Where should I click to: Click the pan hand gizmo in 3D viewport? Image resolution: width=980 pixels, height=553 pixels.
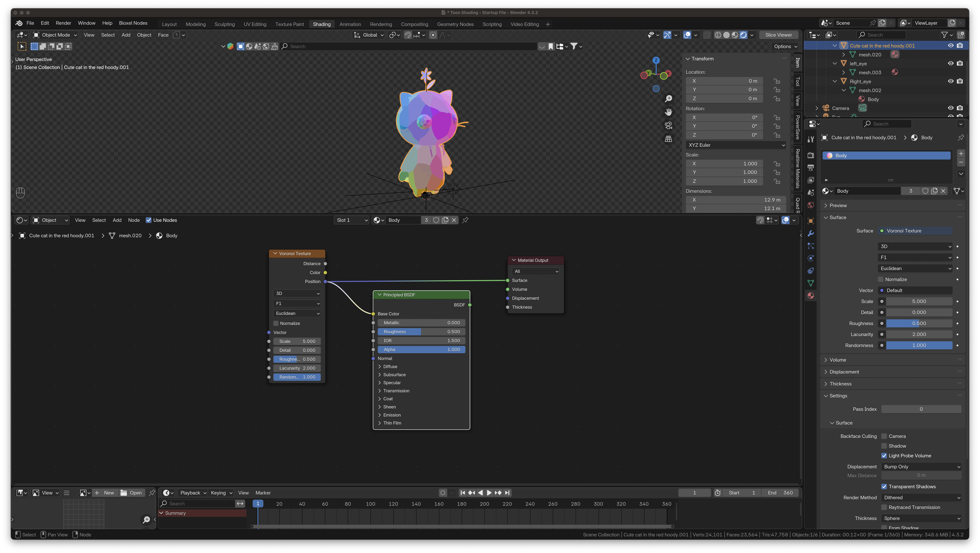(668, 112)
